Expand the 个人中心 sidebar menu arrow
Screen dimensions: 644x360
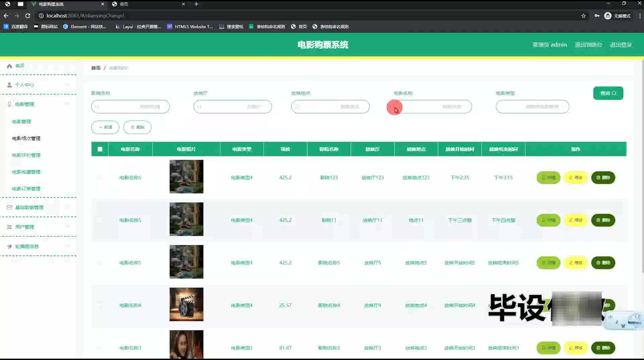(68, 85)
